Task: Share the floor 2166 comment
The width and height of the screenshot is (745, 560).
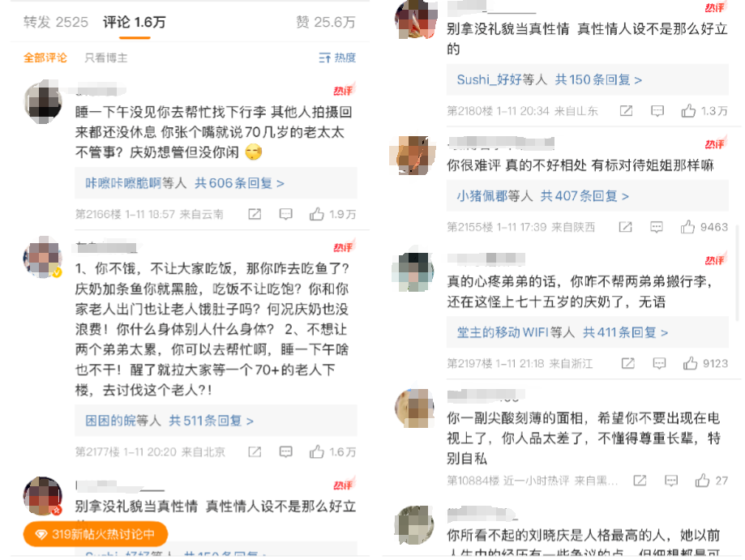Action: pos(255,214)
